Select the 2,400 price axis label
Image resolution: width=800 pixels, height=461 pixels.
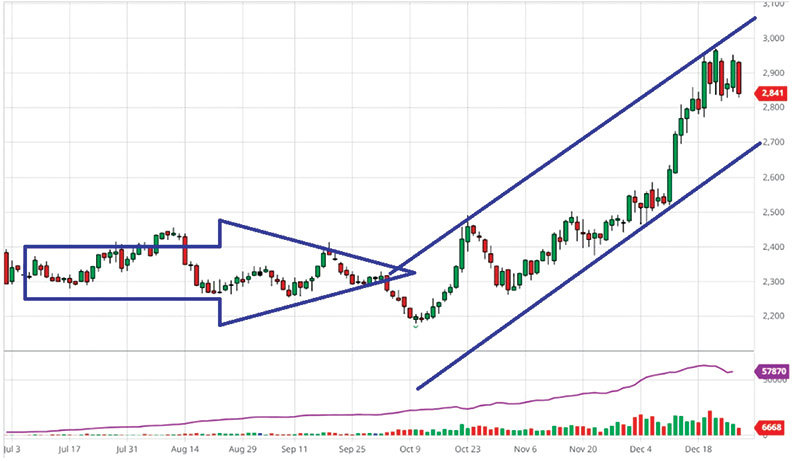point(772,247)
